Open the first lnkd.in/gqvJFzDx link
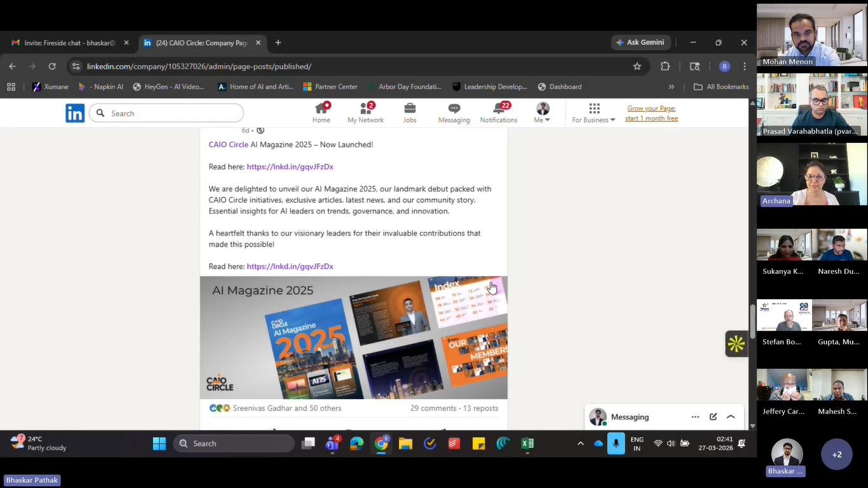868x488 pixels. pyautogui.click(x=290, y=166)
